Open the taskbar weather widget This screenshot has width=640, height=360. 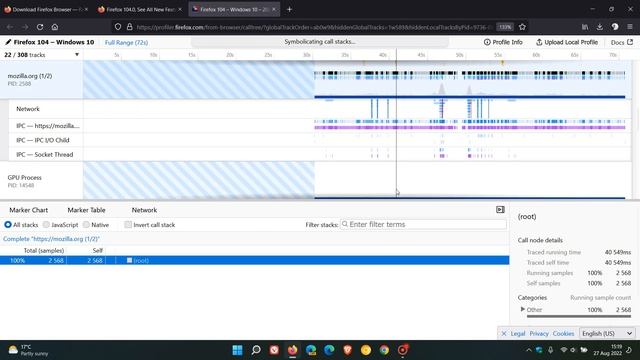point(28,350)
